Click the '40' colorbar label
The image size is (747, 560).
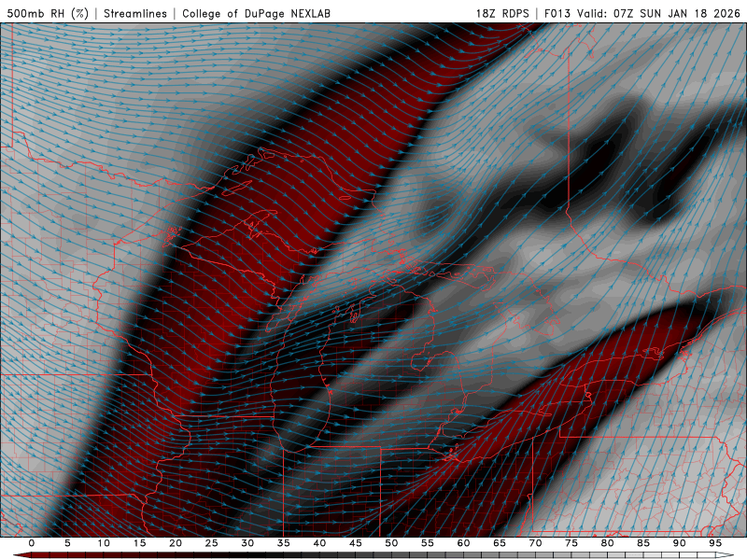click(319, 543)
